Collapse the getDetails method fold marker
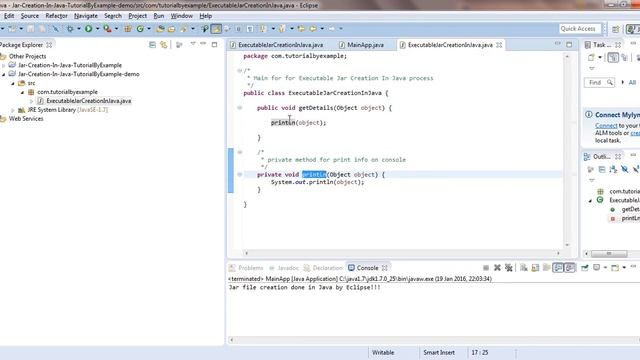 click(240, 108)
